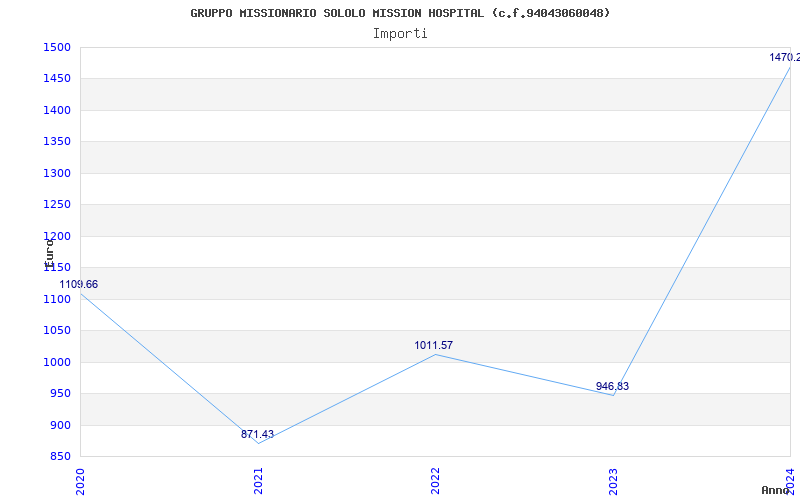800x500 pixels.
Task: Click the 1100 y-axis value
Action: tap(57, 299)
